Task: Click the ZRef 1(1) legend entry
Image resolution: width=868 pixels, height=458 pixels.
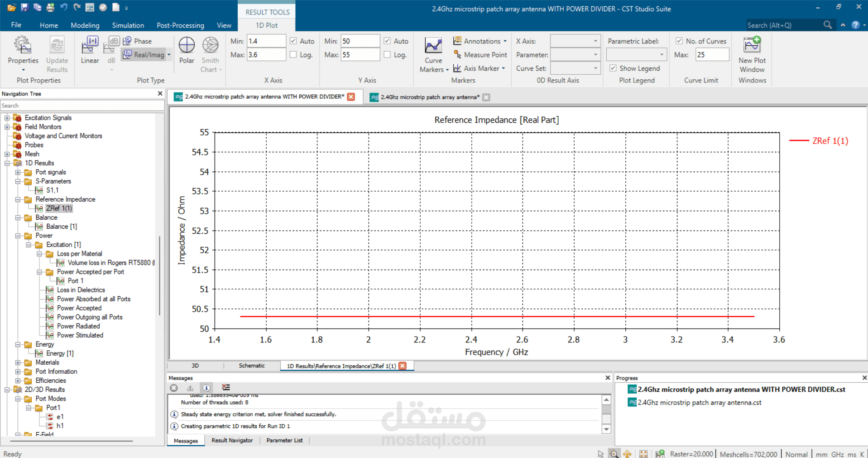Action: (819, 141)
